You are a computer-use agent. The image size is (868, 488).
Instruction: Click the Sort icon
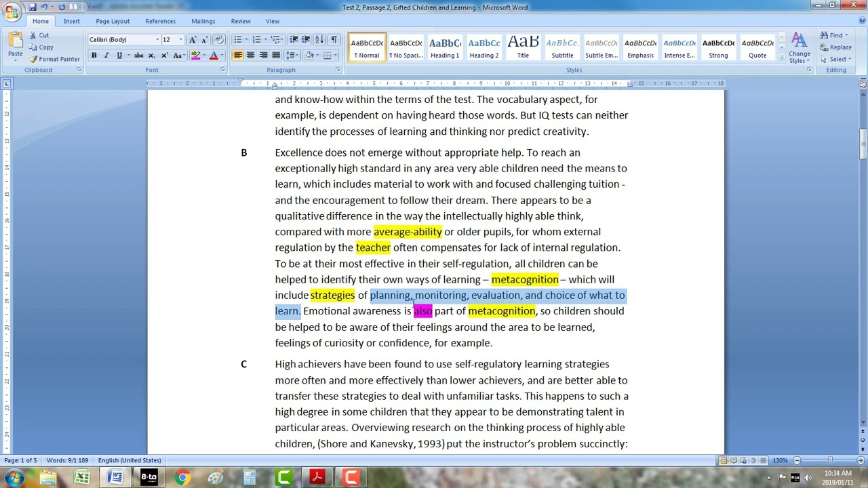point(320,39)
